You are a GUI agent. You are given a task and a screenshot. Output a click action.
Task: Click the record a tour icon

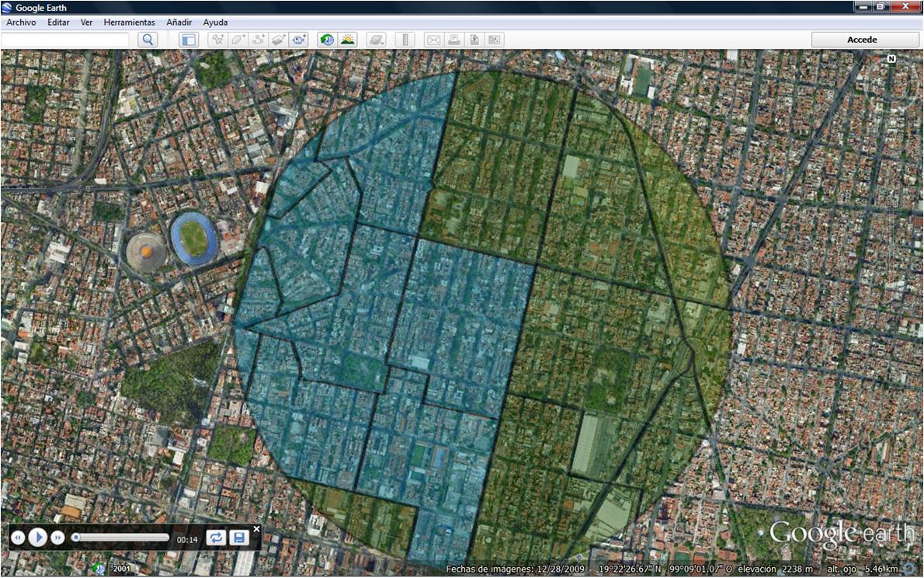click(299, 40)
